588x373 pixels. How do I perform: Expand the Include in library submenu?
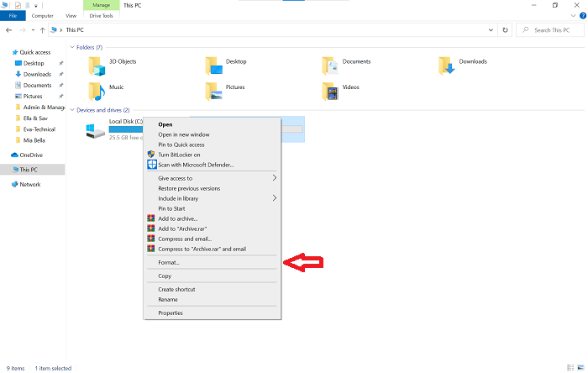point(275,198)
